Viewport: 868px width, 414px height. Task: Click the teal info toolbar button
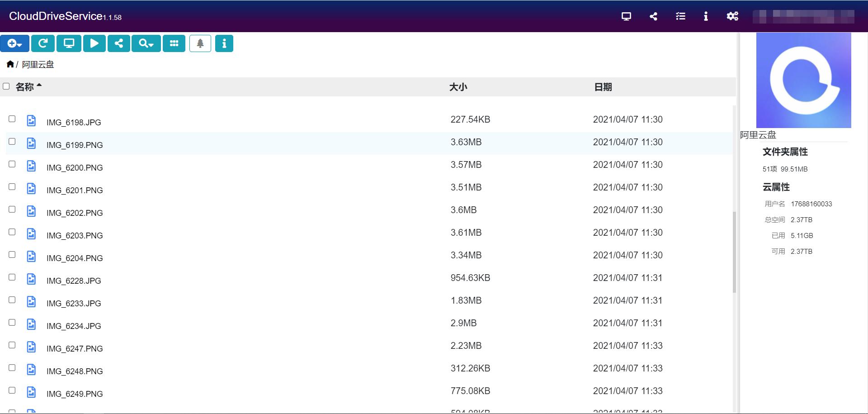pyautogui.click(x=224, y=43)
